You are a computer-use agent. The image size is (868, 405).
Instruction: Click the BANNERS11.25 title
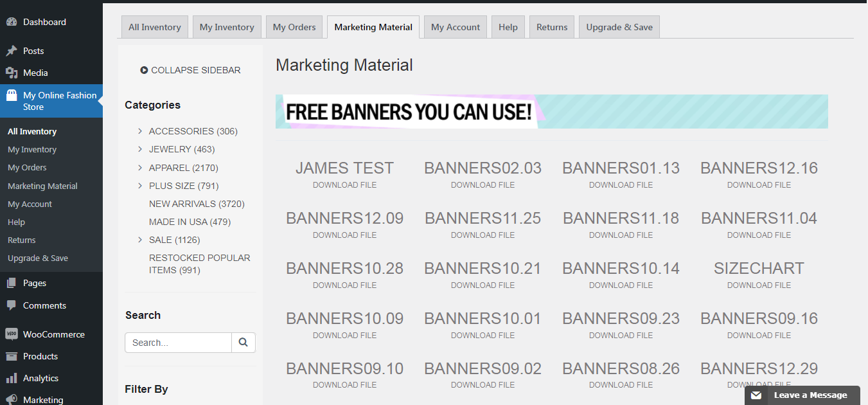[483, 219]
